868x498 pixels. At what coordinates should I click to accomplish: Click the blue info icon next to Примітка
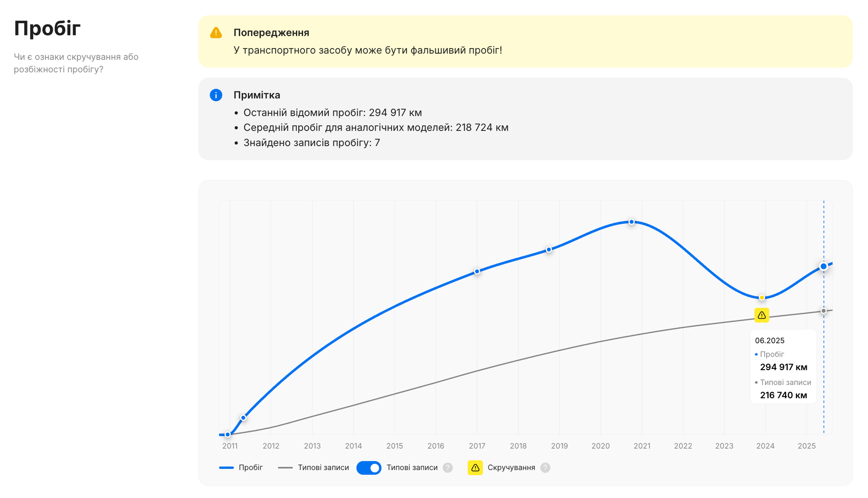(x=216, y=95)
